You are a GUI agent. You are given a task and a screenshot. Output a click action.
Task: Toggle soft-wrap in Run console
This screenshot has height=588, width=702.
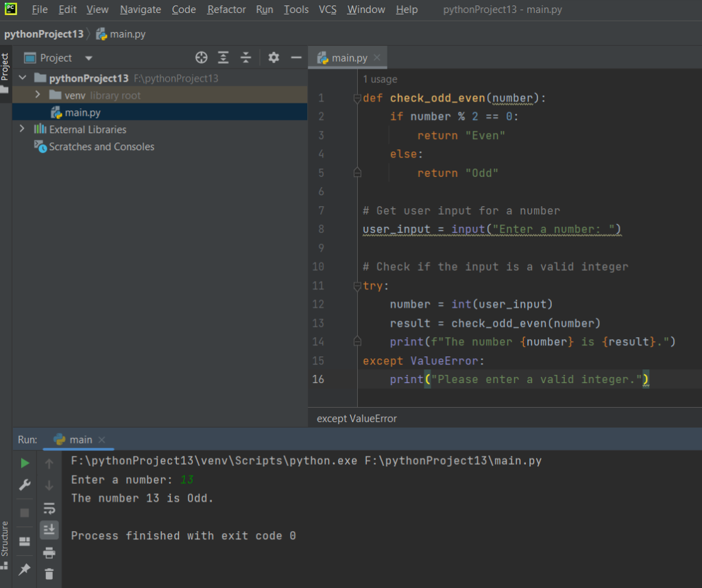(x=49, y=508)
